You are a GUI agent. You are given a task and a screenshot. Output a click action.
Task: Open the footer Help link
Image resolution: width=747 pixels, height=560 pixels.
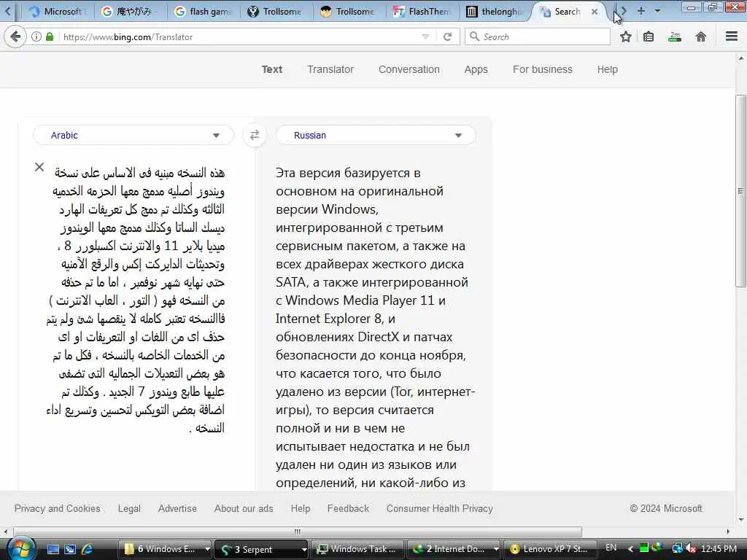point(300,508)
